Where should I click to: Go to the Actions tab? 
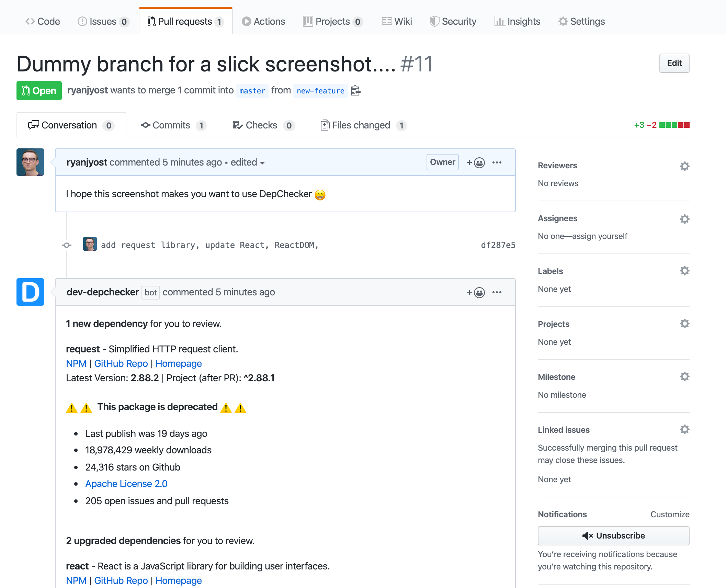click(x=263, y=21)
